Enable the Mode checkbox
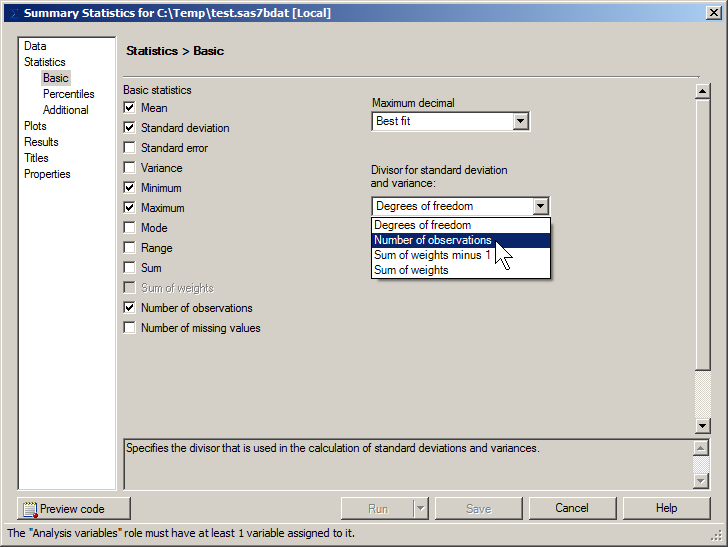The width and height of the screenshot is (728, 547). (x=130, y=228)
